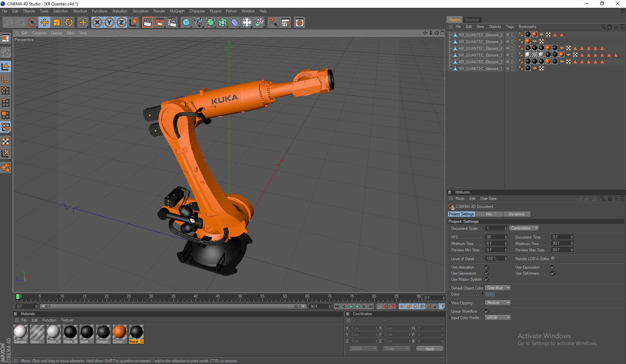Viewport: 626px width, 364px height.
Task: Click the Undo arrow icon
Action: click(x=8, y=23)
